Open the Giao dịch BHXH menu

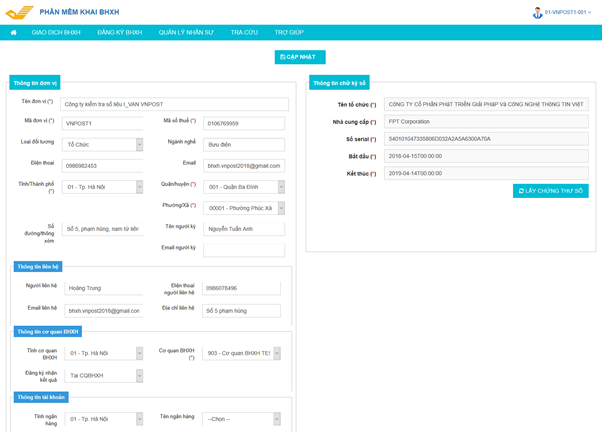(56, 32)
